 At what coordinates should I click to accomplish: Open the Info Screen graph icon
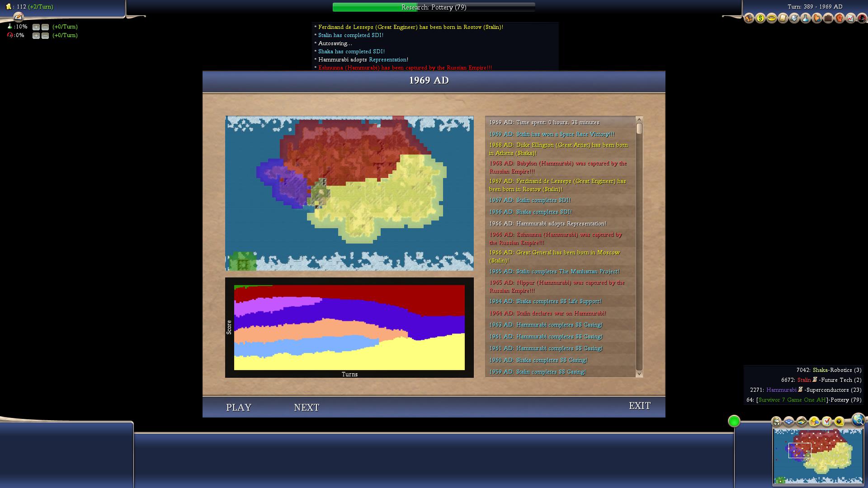(x=851, y=18)
